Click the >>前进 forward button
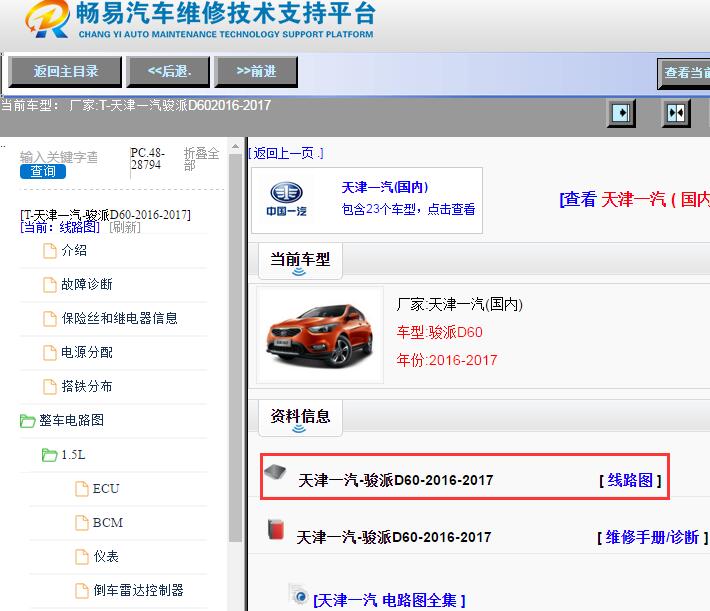 tap(256, 72)
